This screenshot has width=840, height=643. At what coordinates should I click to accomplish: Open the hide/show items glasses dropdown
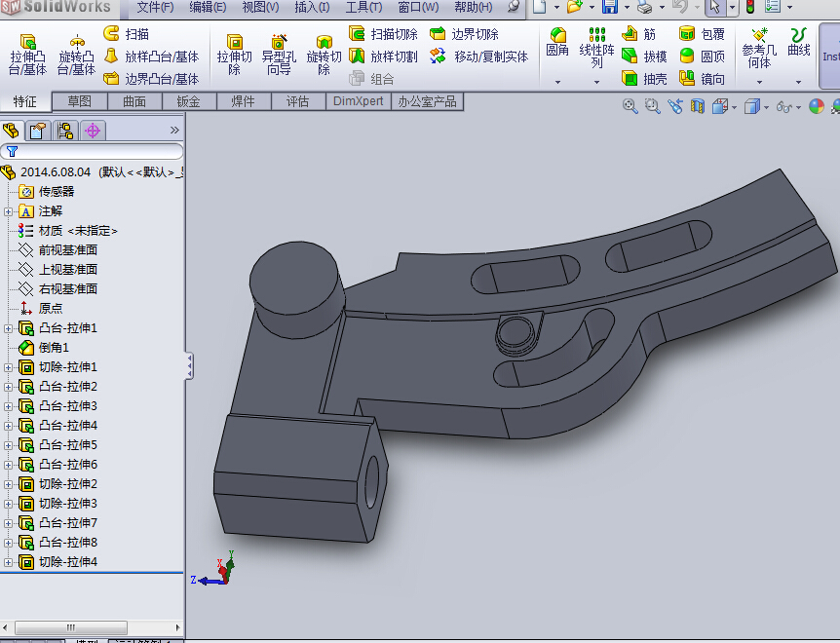[x=797, y=107]
